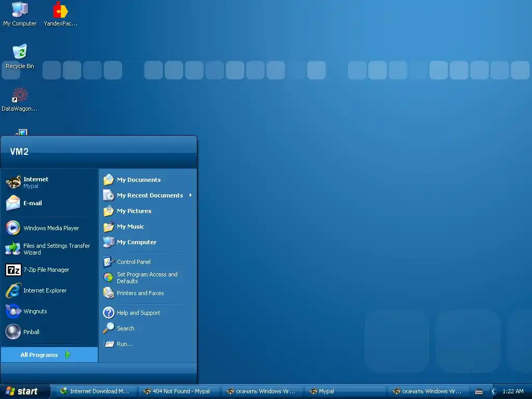This screenshot has height=399, width=532.
Task: Select DataWagon desktop shortcut icon
Action: (x=20, y=95)
